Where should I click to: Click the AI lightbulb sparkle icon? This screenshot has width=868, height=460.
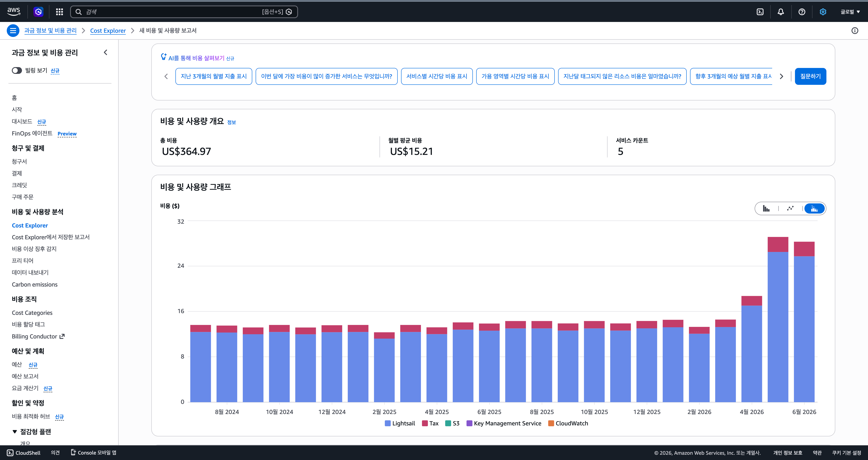point(163,57)
